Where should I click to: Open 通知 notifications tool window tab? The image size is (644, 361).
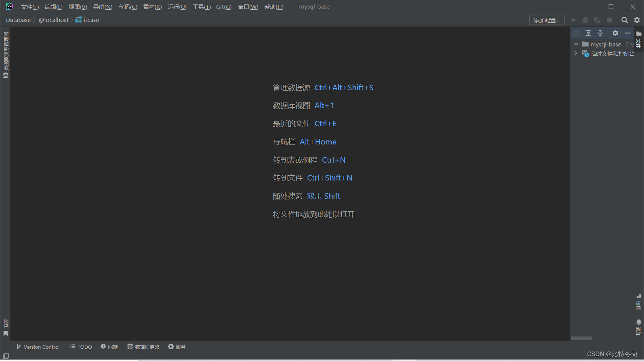point(639,328)
